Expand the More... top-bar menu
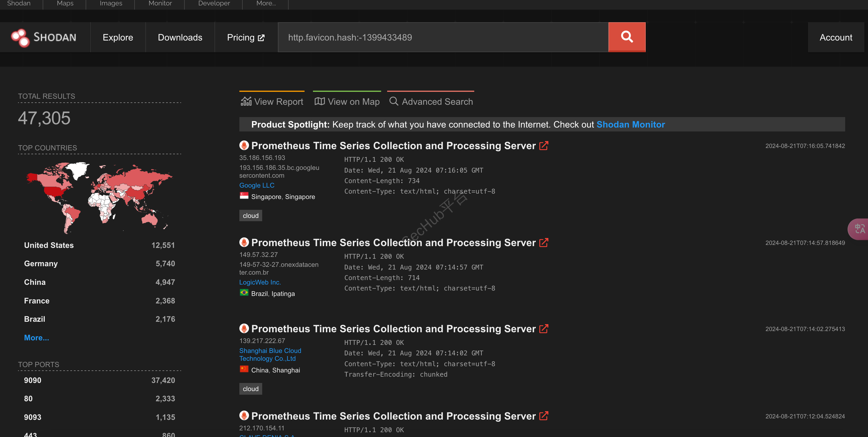The height and width of the screenshot is (437, 868). click(x=266, y=3)
